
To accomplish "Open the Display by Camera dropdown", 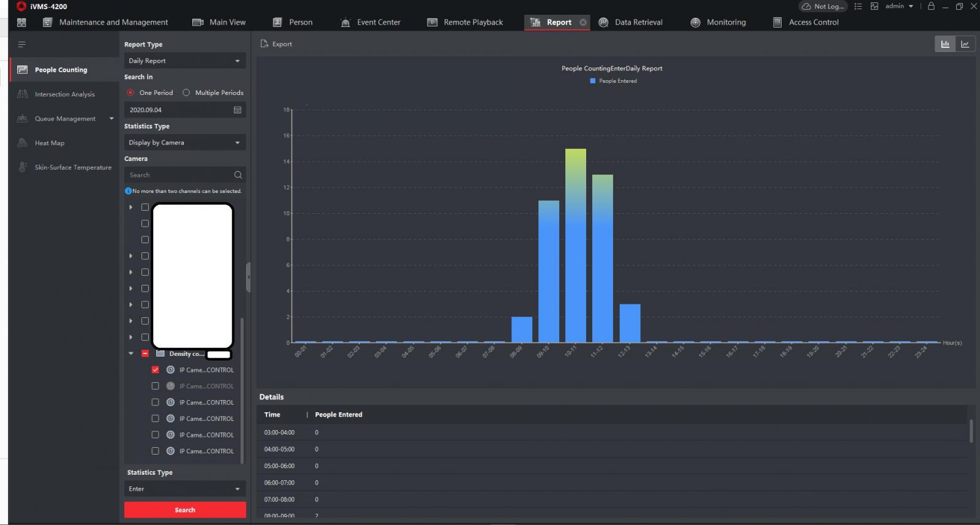I will [x=184, y=142].
